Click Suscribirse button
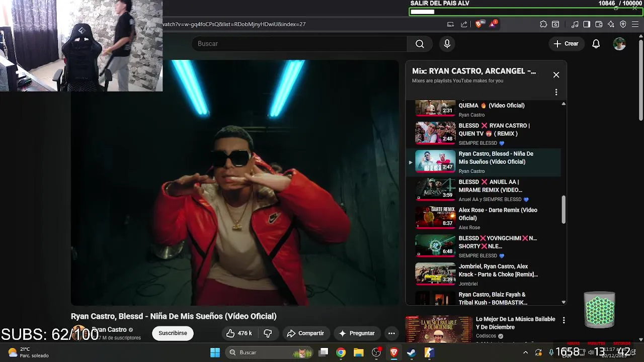The height and width of the screenshot is (362, 644). (x=173, y=333)
